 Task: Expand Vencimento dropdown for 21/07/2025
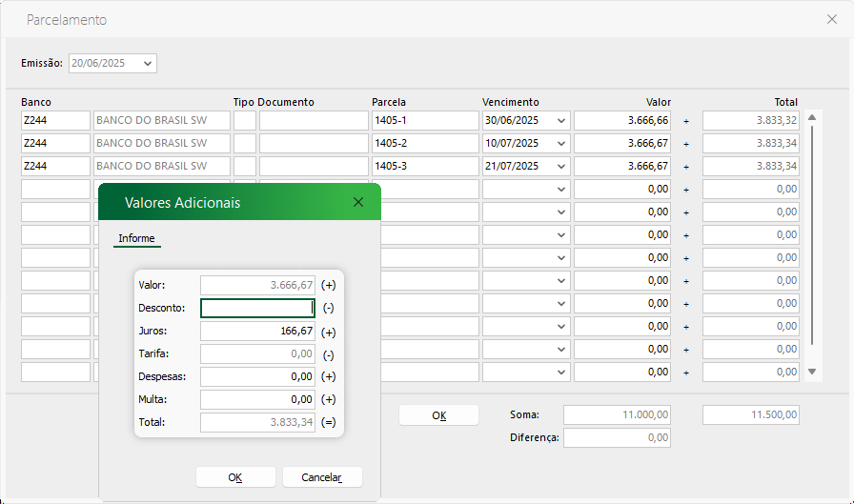560,167
